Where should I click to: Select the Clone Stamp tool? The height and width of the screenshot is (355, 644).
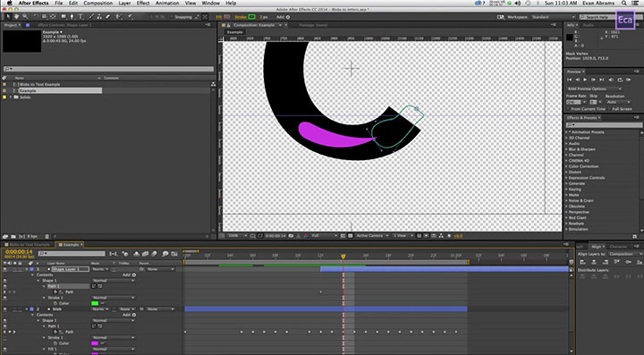(x=99, y=17)
